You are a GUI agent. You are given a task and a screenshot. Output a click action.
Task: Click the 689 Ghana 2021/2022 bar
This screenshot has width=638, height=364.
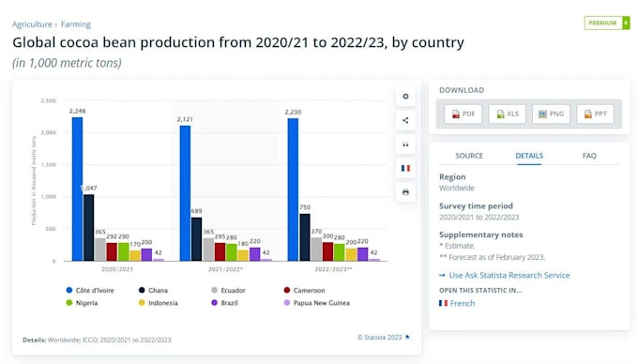[196, 239]
